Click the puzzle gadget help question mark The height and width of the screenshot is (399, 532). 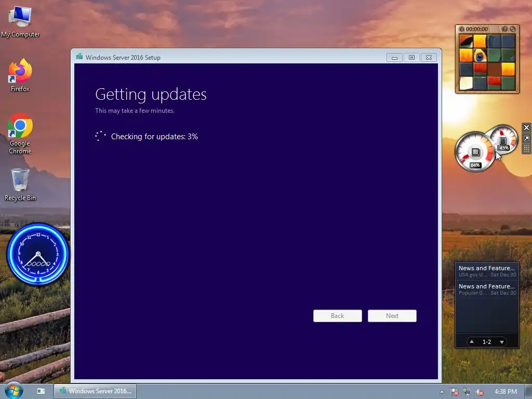pyautogui.click(x=505, y=29)
